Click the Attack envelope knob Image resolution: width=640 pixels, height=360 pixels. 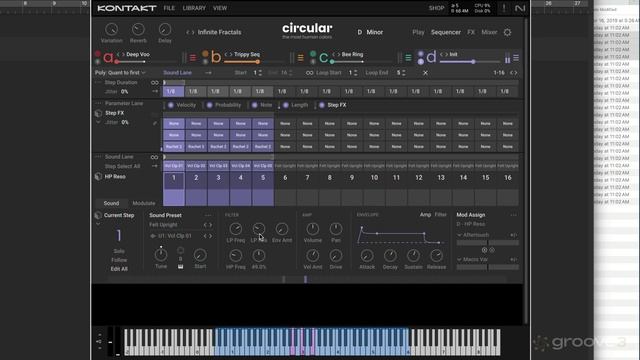(367, 256)
